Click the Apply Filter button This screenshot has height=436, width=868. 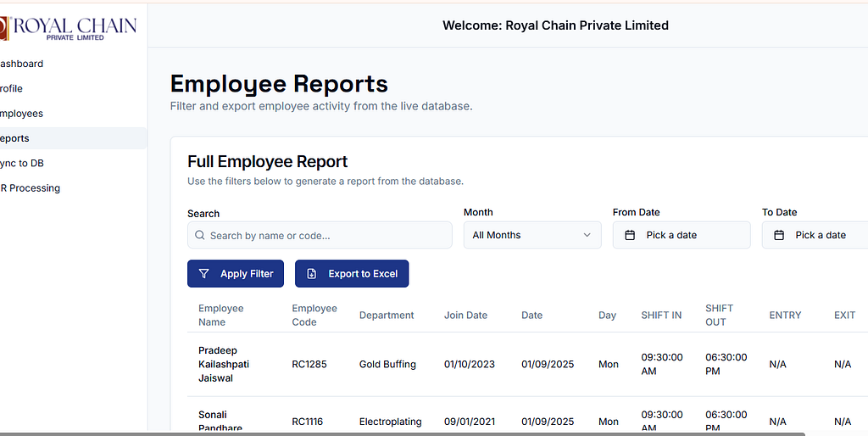[x=236, y=274]
